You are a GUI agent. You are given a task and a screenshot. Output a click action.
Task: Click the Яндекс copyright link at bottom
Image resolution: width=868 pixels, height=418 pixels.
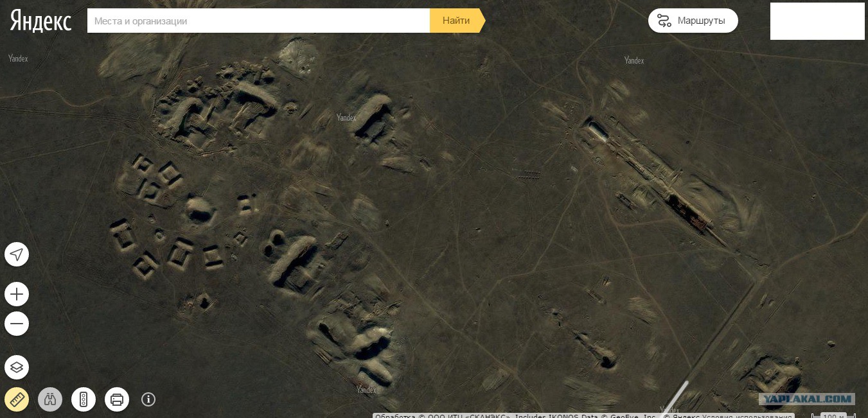[x=682, y=415]
